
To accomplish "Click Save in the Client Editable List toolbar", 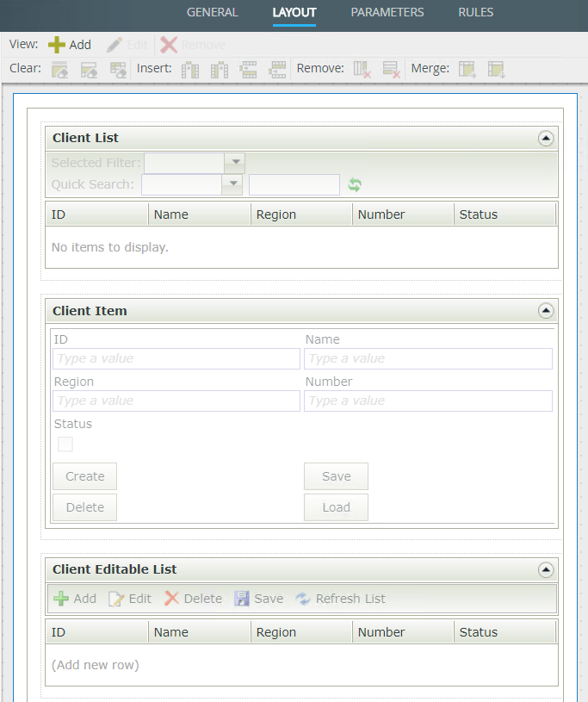I will (x=258, y=599).
